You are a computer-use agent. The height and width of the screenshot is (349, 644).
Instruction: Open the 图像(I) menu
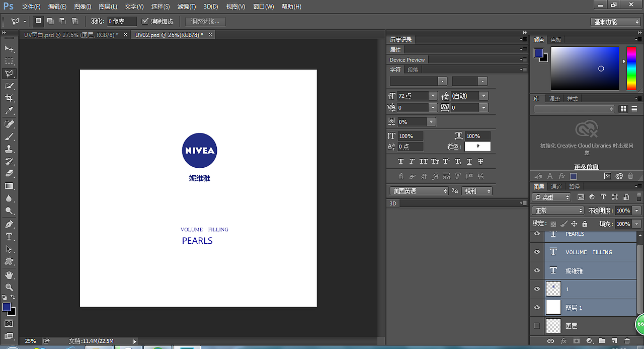click(83, 7)
